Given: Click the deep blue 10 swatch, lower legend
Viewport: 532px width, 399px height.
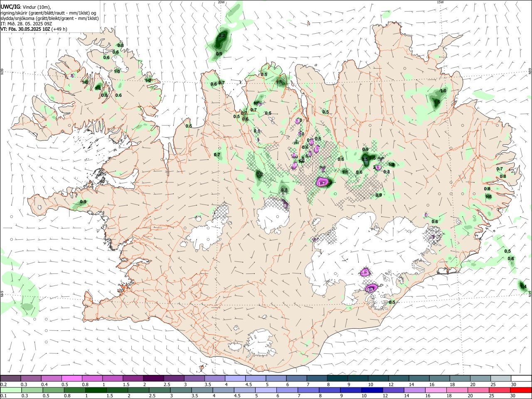Looking at the screenshot, I should click(372, 390).
